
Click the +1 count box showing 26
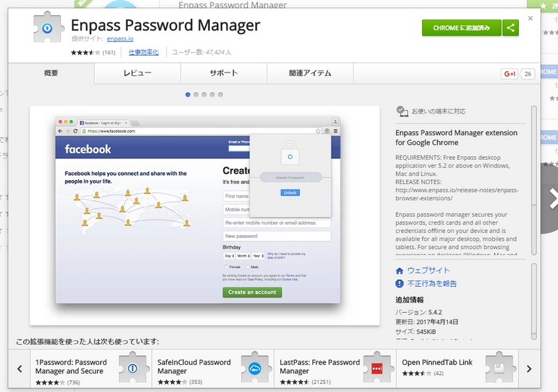point(527,74)
